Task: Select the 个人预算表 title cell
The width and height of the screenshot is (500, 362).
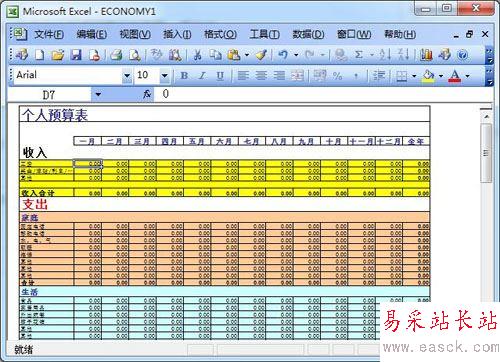Action: pyautogui.click(x=224, y=115)
